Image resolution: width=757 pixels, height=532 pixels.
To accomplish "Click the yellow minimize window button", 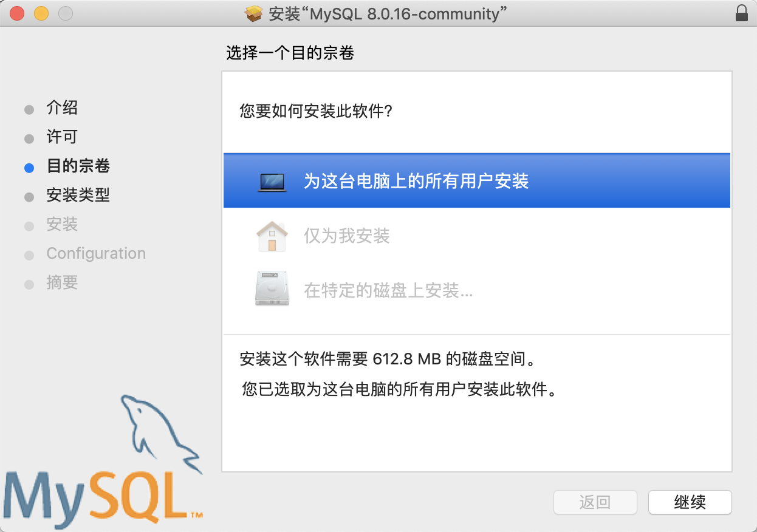I will [41, 13].
